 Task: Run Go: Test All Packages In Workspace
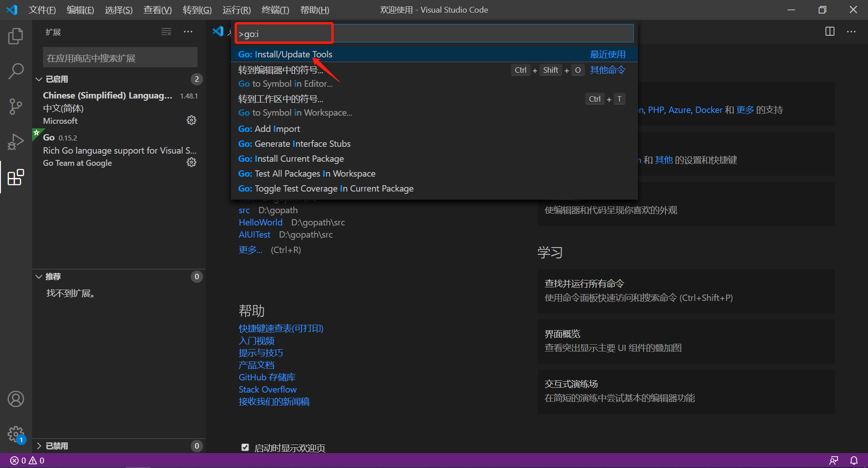[434, 173]
